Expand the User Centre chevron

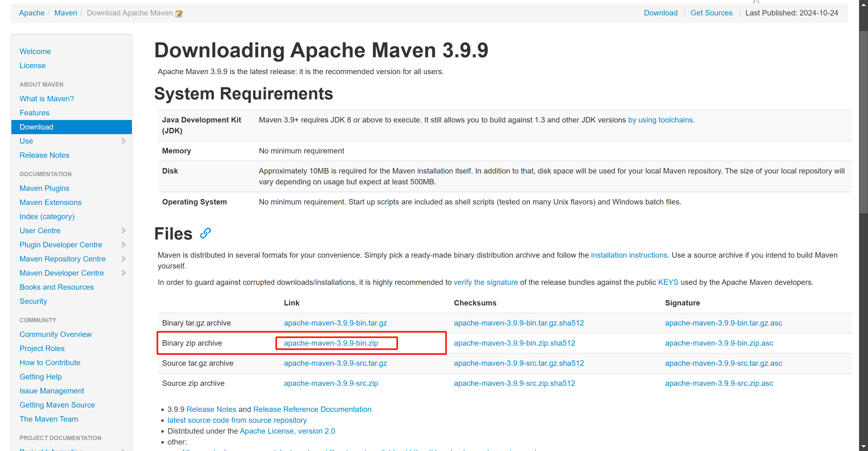(x=123, y=231)
